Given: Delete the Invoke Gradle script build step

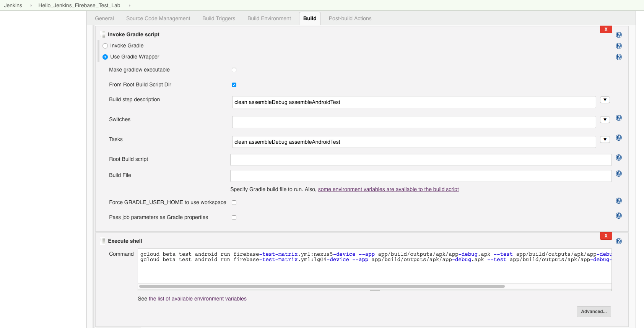Looking at the screenshot, I should pos(606,29).
